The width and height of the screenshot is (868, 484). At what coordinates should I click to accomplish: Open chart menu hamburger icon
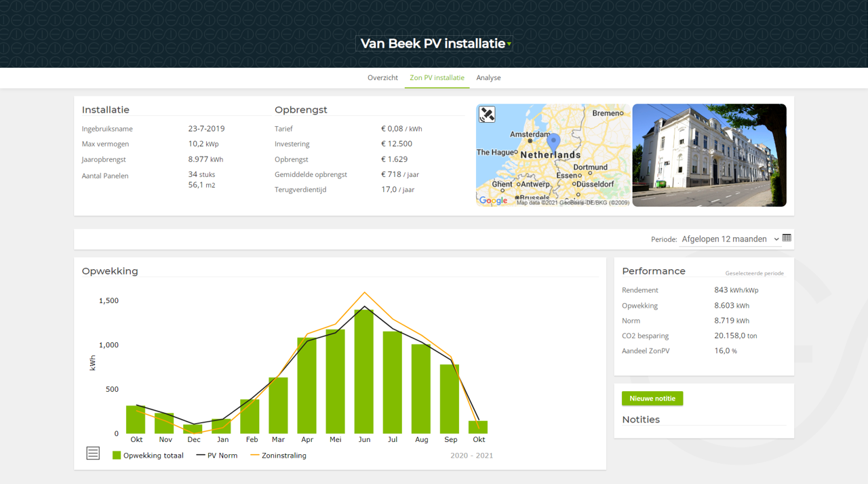(93, 453)
